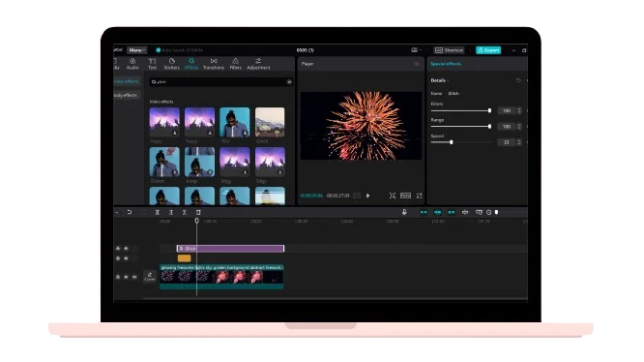The image size is (644, 362).
Task: Clear the effects search text
Action: [289, 81]
